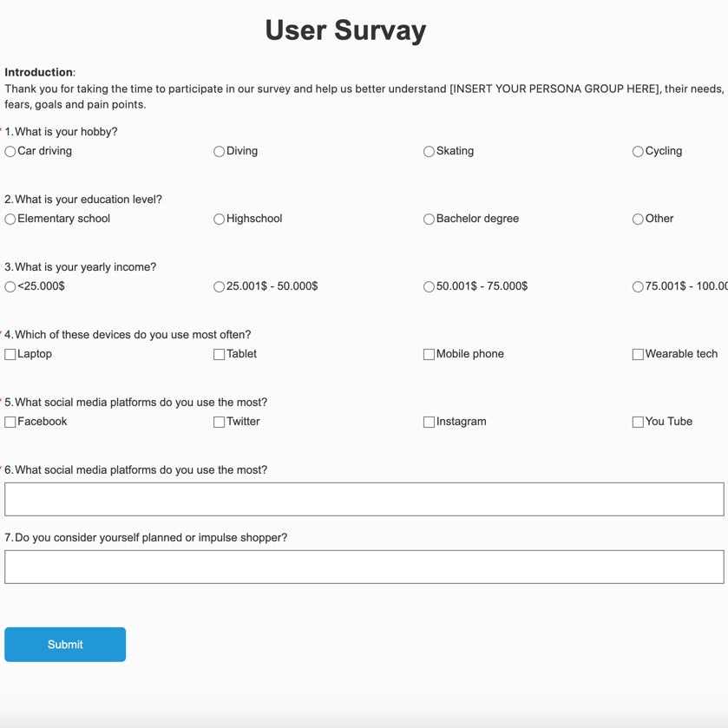
Task: Select 25.001$ - 50.000$ income range
Action: [x=219, y=287]
